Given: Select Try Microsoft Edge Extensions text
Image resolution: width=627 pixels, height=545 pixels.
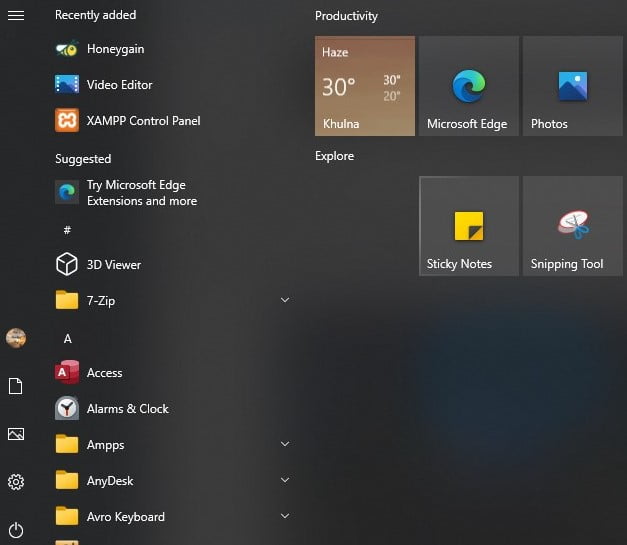Looking at the screenshot, I should pyautogui.click(x=142, y=192).
